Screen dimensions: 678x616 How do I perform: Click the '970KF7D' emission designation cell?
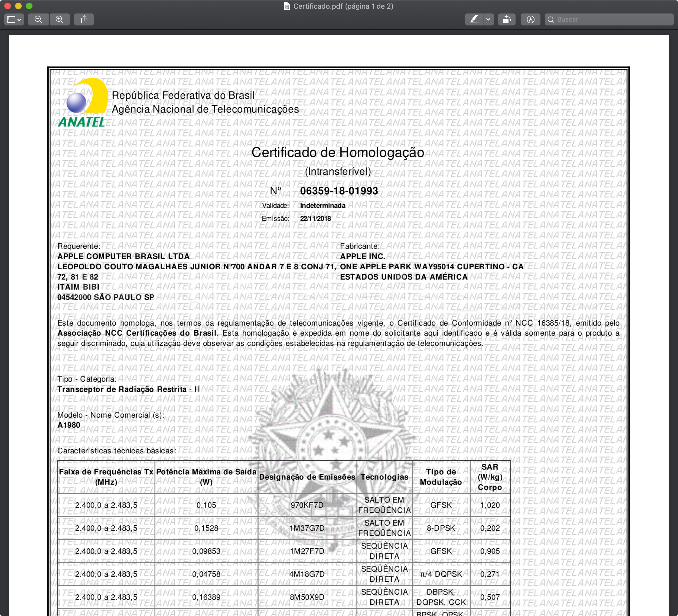307,505
